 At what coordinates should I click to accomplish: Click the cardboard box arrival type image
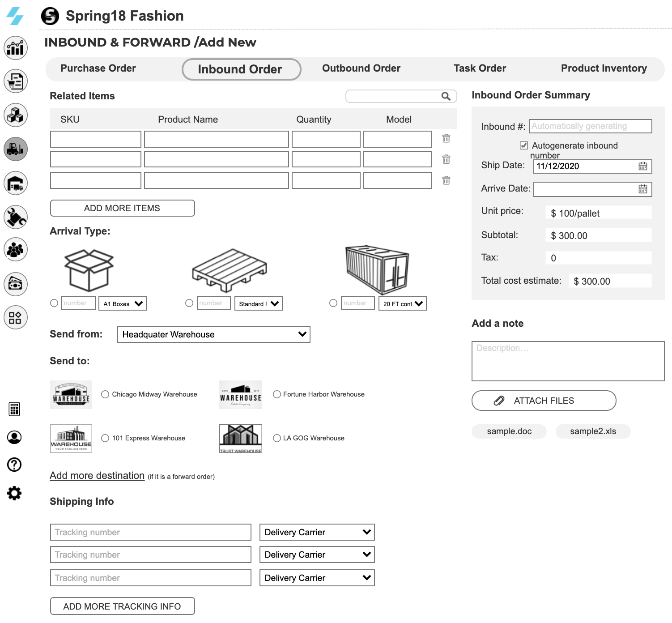[x=89, y=270]
